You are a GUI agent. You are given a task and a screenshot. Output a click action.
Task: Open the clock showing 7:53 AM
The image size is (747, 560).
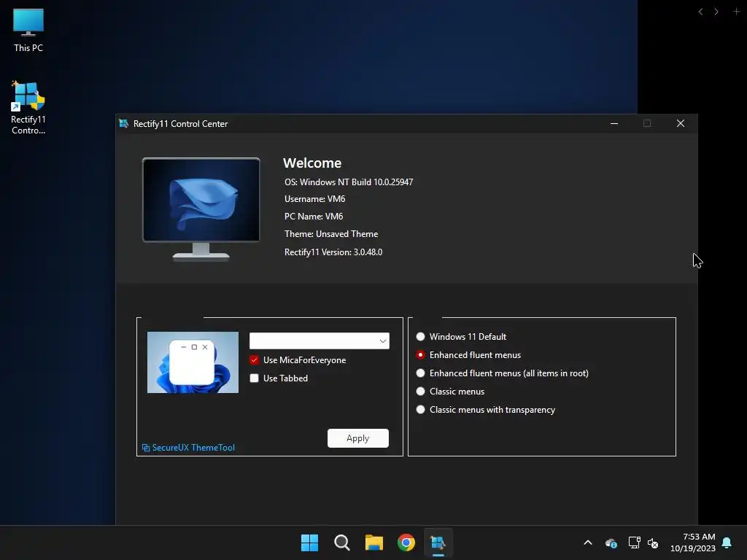[x=693, y=542]
